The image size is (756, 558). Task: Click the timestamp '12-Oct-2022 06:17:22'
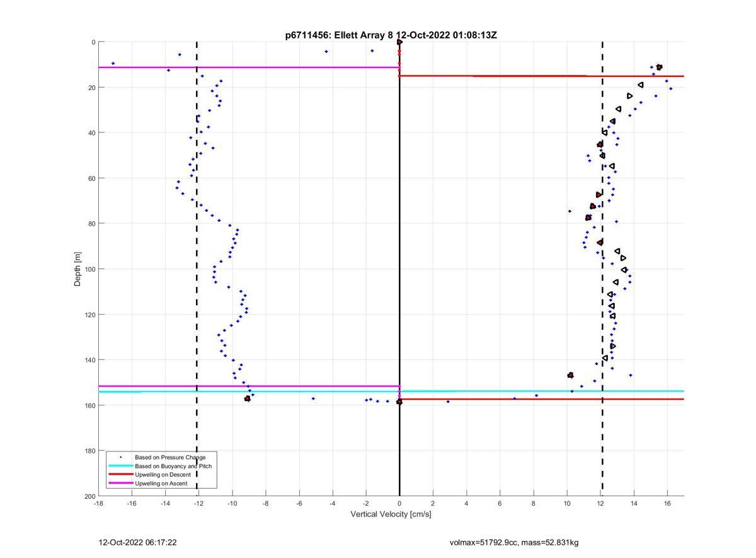point(138,542)
